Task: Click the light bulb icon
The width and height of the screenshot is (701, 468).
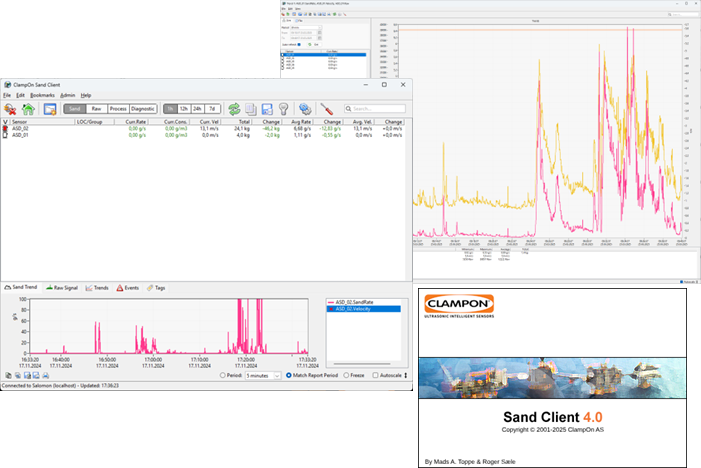Action: (283, 109)
